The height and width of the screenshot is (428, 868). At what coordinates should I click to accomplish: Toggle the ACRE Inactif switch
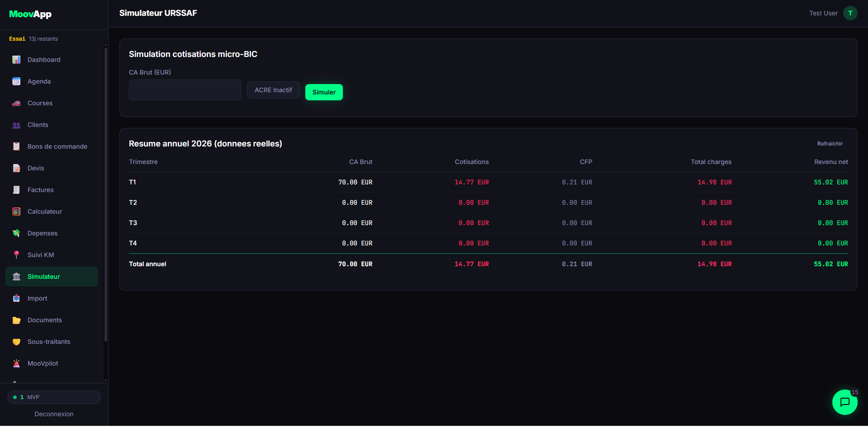(273, 90)
